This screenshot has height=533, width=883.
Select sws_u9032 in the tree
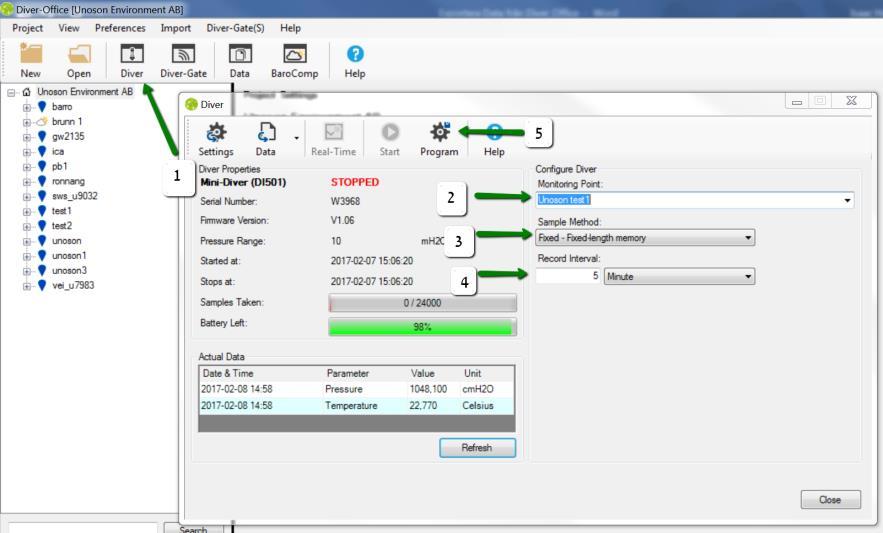click(74, 196)
